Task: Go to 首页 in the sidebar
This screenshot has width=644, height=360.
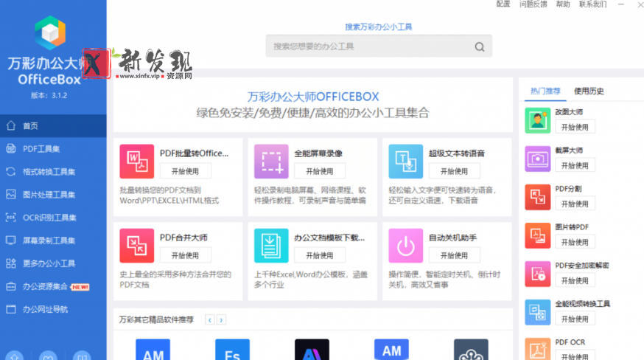Action: click(53, 126)
